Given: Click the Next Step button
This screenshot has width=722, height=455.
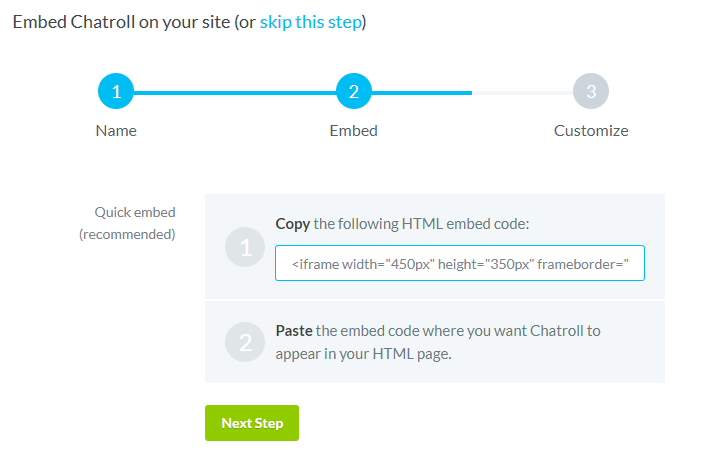Looking at the screenshot, I should pyautogui.click(x=252, y=423).
